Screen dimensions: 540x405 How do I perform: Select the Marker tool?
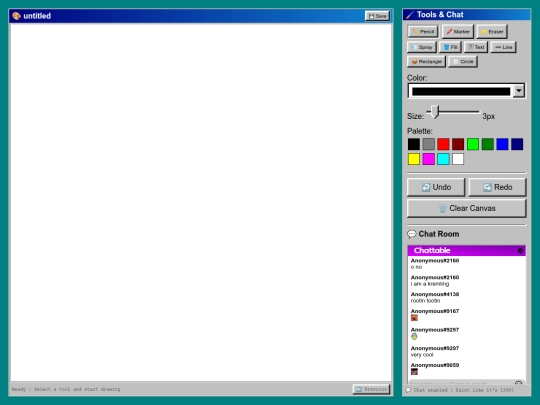pyautogui.click(x=458, y=32)
